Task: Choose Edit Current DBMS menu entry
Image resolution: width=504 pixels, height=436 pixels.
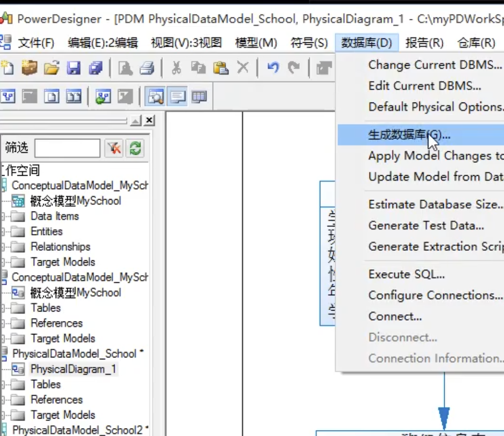Action: 421,86
